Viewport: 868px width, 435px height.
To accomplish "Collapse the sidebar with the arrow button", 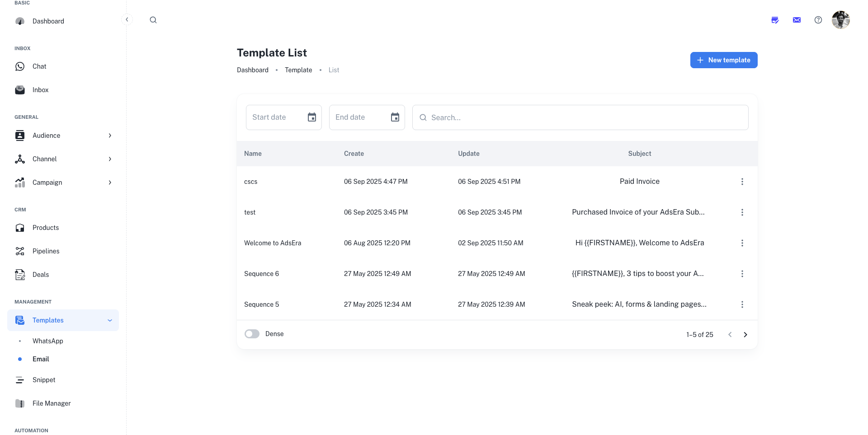I will [x=127, y=19].
